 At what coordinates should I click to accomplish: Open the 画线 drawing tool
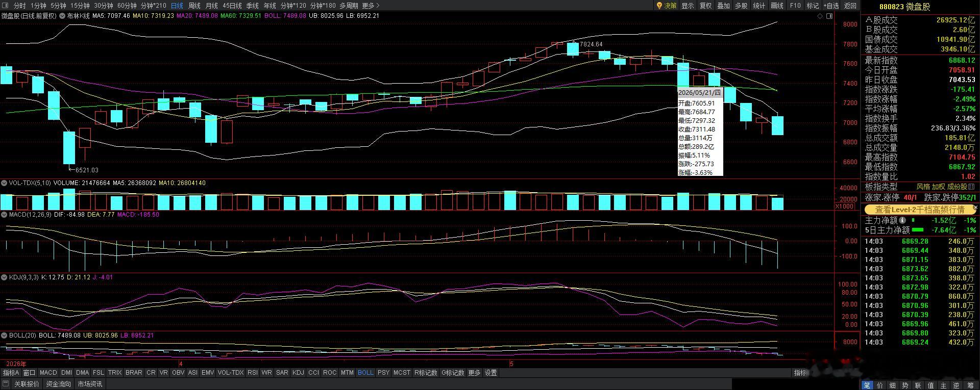[x=777, y=6]
